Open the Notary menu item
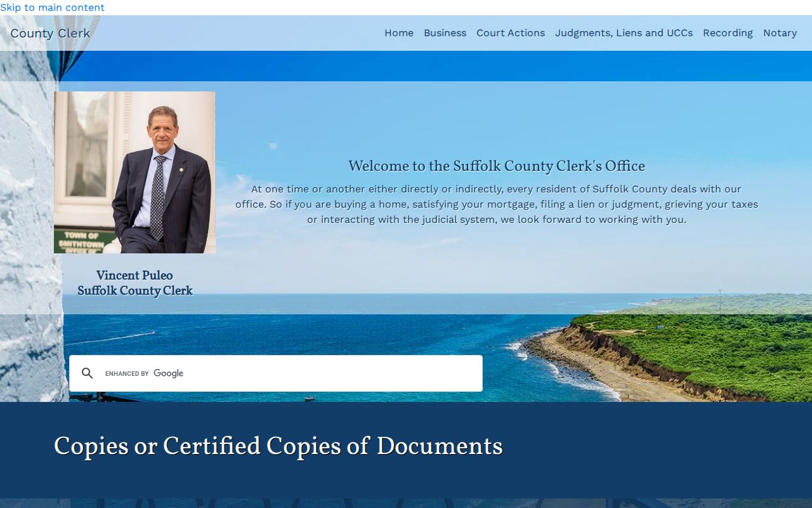The height and width of the screenshot is (508, 812). click(780, 33)
